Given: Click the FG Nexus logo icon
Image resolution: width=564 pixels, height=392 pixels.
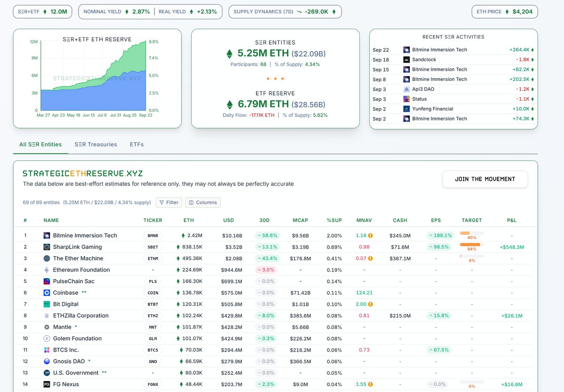Looking at the screenshot, I should click(x=47, y=384).
